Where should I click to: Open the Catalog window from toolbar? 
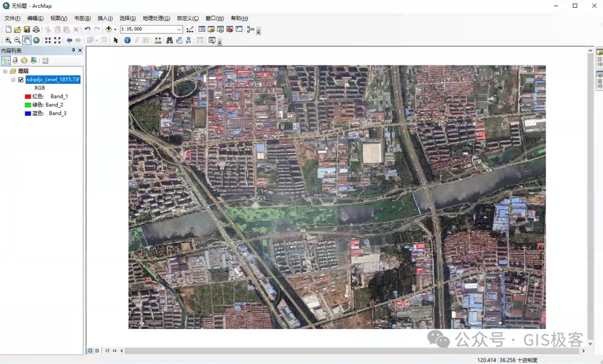point(211,29)
